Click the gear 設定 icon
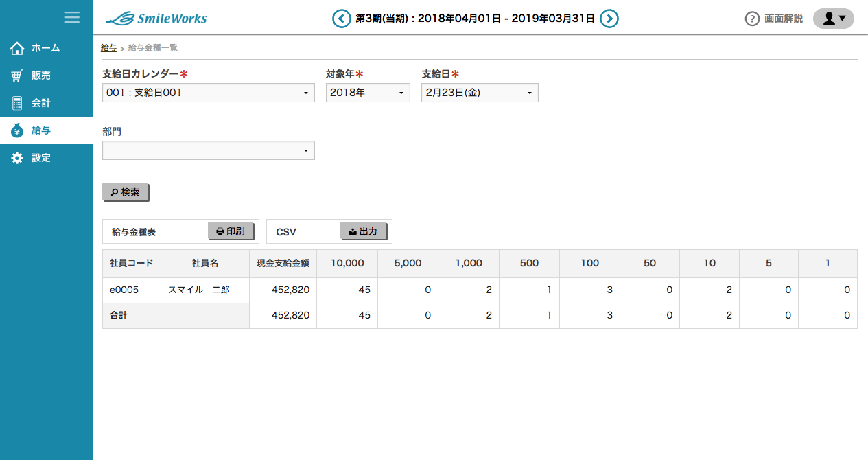 tap(17, 158)
